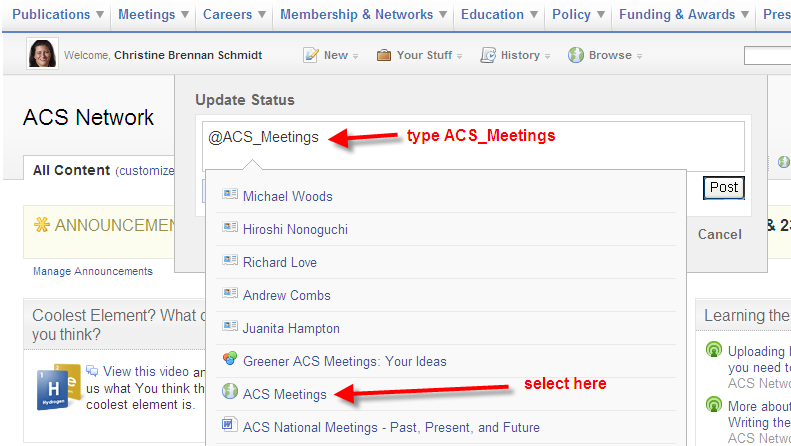Select Hiroshi Nonoguchi from suggestions
791x446 pixels.
(x=295, y=229)
